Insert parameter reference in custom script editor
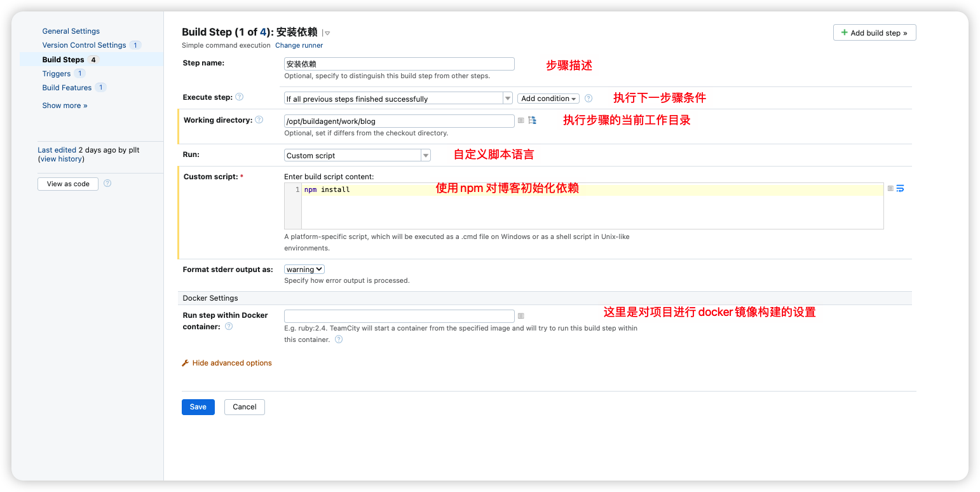Screen dimensions: 980x492 coord(890,189)
